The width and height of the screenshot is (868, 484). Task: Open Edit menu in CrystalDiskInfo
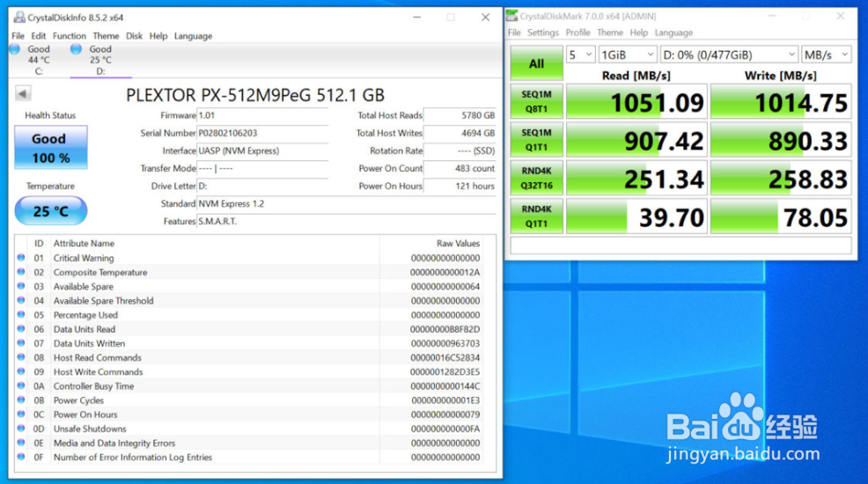click(x=38, y=36)
